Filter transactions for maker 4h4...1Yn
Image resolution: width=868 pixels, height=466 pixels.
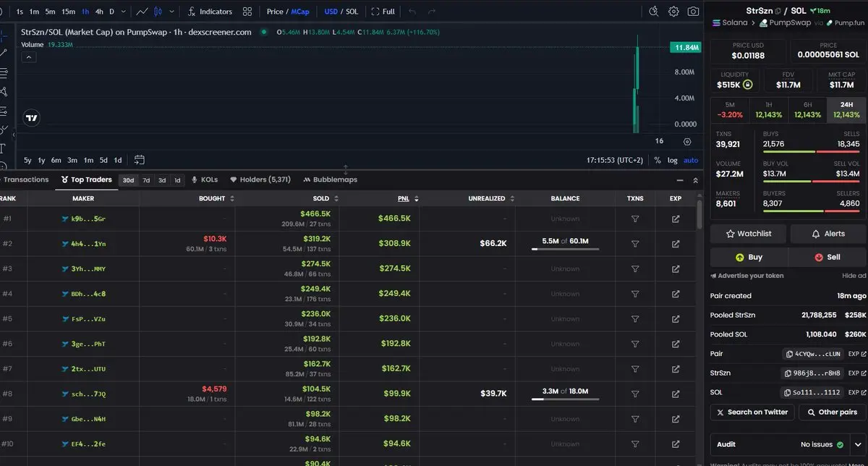[635, 244]
